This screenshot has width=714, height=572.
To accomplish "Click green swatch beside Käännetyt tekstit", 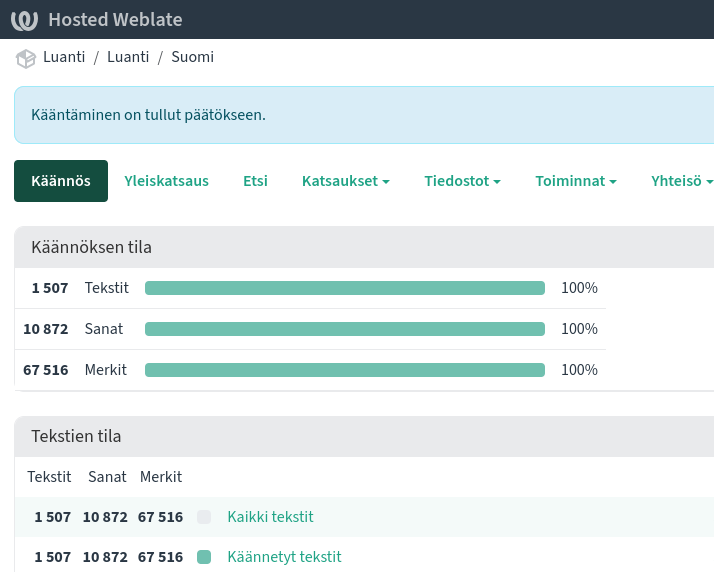I will coord(204,557).
